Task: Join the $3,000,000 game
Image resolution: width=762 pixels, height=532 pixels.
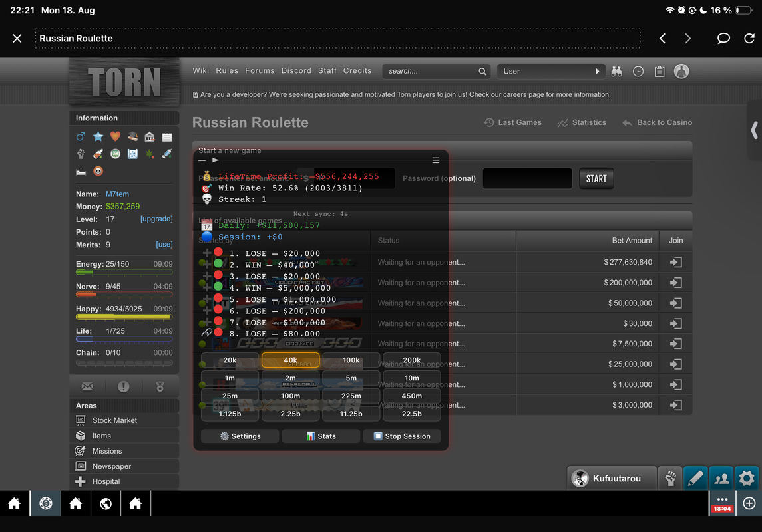Action: coord(675,405)
